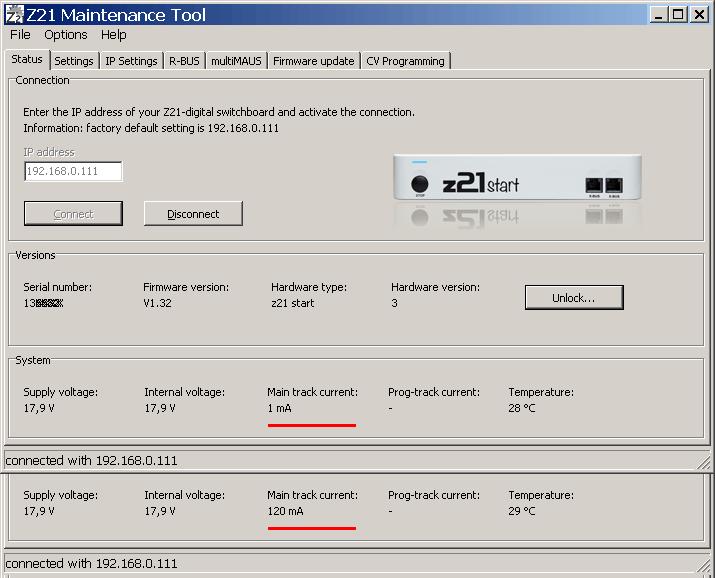Viewport: 715px width, 578px height.
Task: Click the IP address input field
Action: coord(73,171)
